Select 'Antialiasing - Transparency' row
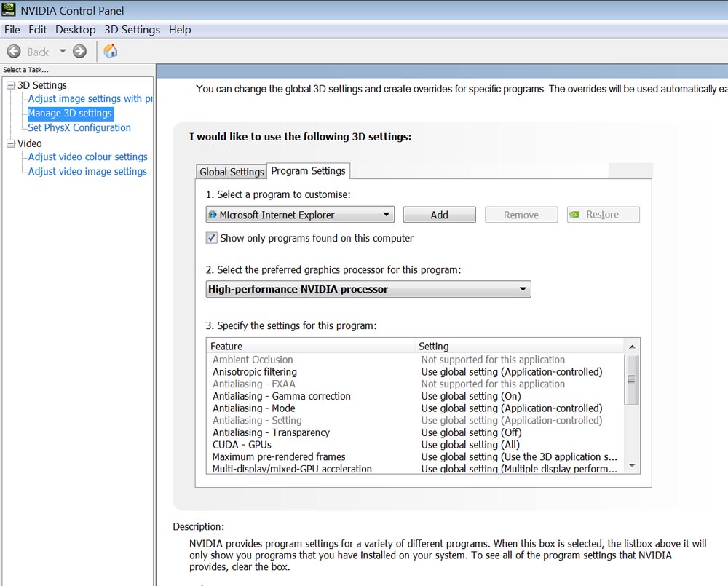The image size is (728, 586). click(415, 432)
